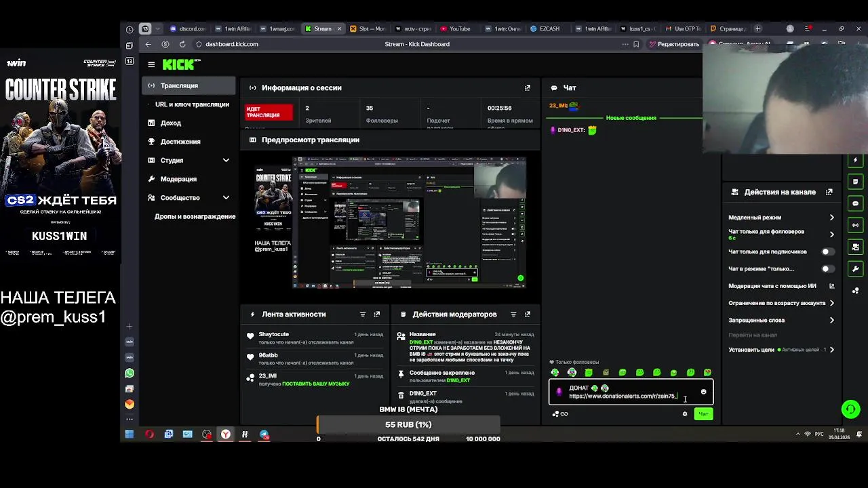The image size is (868, 488).
Task: Click the Сообщение закреплено moderator entry
Action: [467, 376]
